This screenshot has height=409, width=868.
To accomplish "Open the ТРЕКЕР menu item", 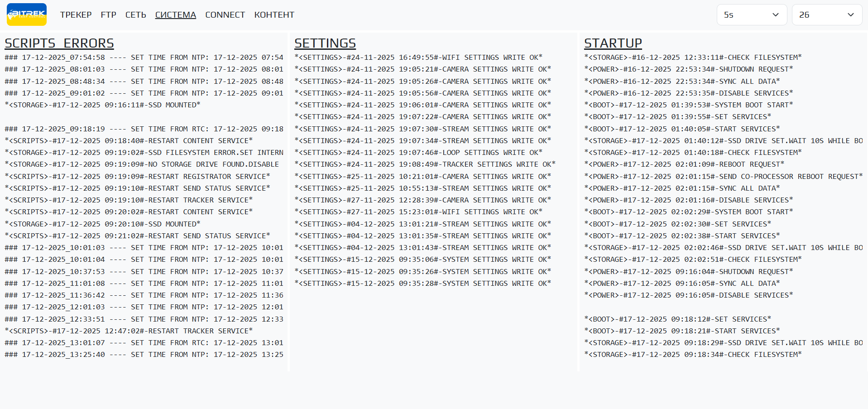I will pyautogui.click(x=76, y=15).
